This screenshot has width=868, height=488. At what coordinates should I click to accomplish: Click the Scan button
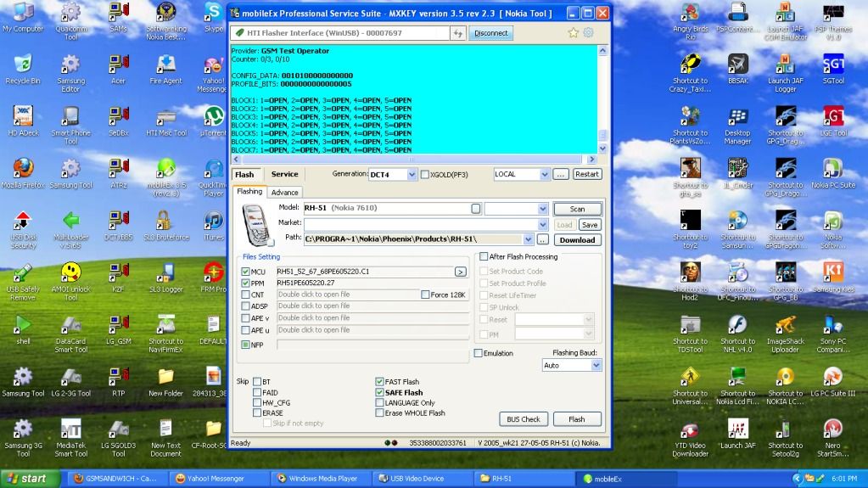coord(577,209)
